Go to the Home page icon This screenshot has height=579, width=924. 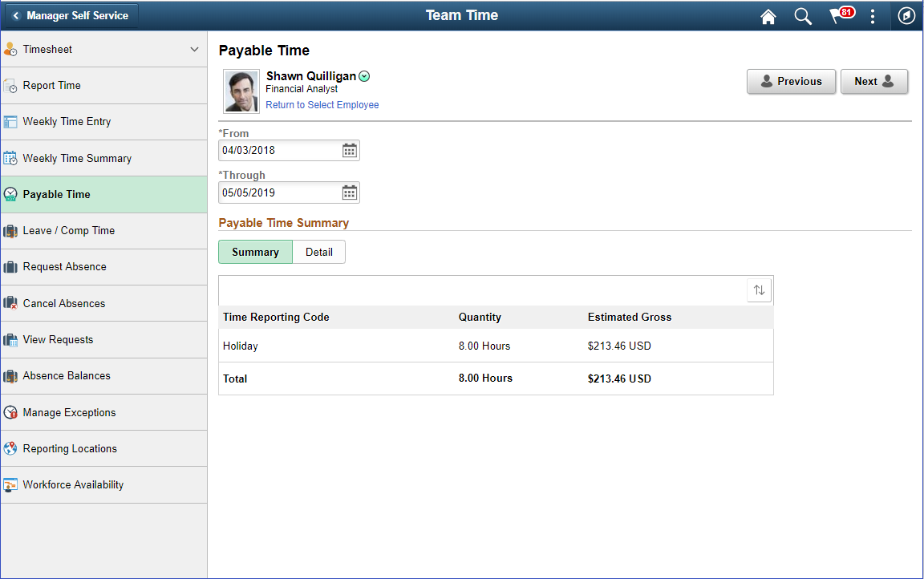coord(768,17)
